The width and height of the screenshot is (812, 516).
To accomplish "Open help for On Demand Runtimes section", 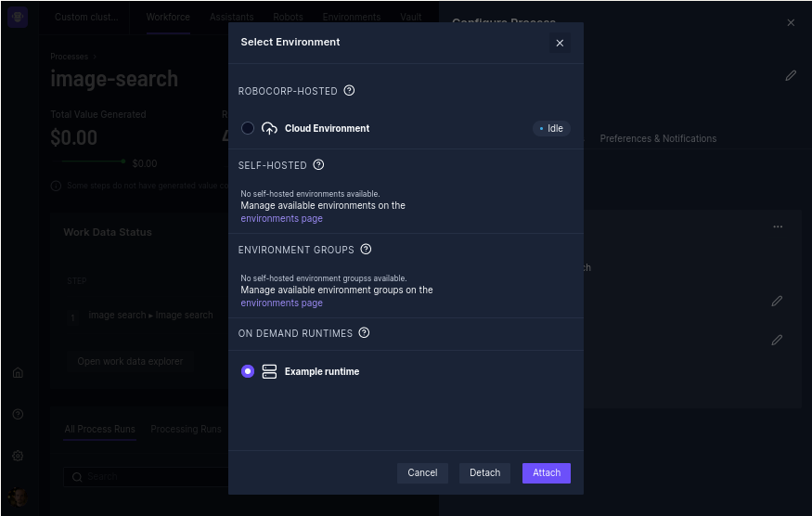I will (x=364, y=332).
